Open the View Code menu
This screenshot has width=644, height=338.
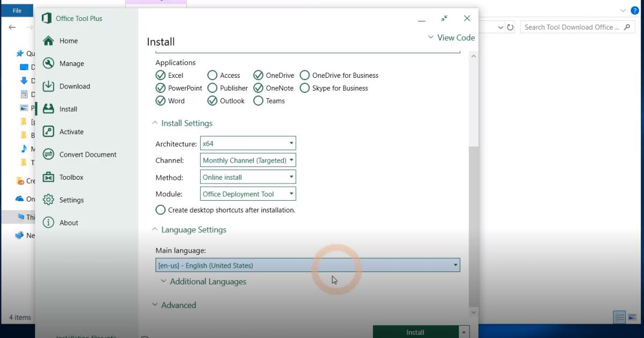click(451, 38)
